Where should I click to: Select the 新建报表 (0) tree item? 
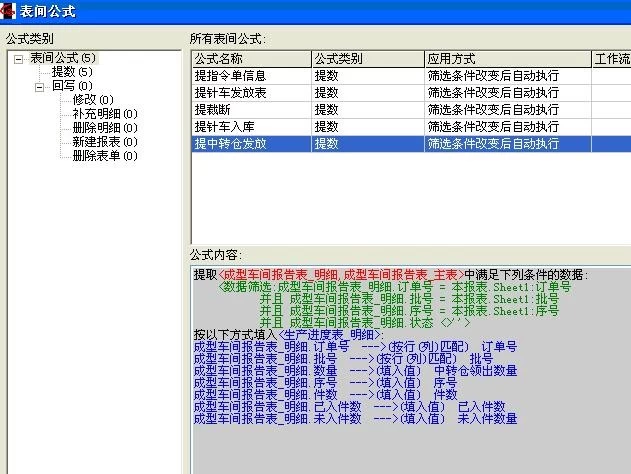pos(104,142)
